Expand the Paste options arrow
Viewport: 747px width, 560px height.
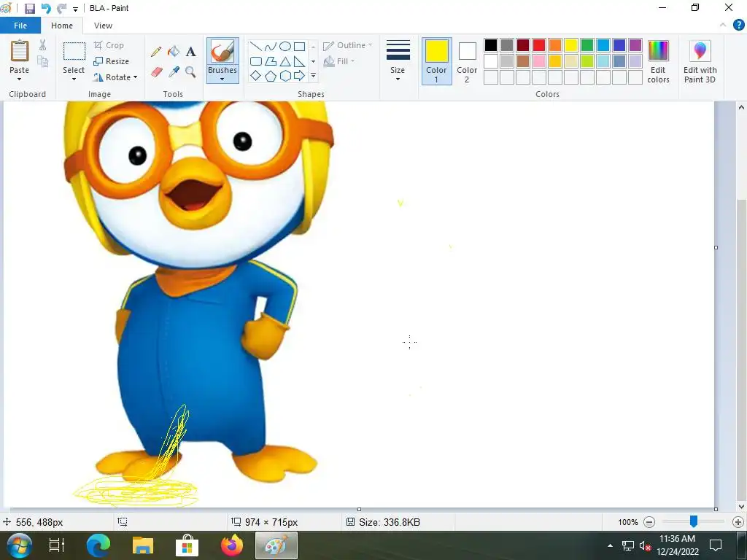(19, 79)
